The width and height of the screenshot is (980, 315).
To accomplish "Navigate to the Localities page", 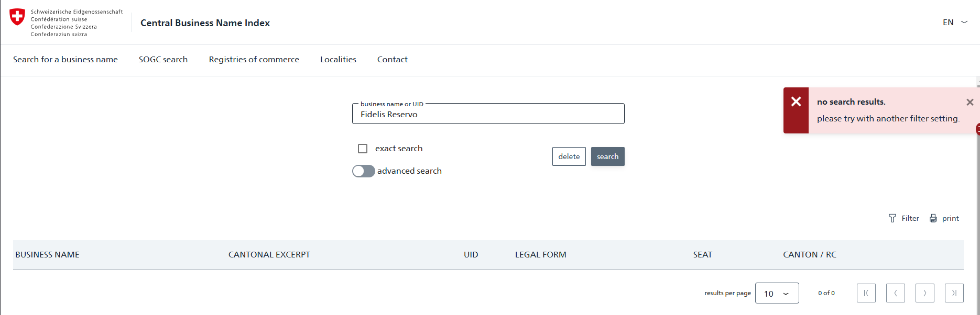I will tap(338, 60).
